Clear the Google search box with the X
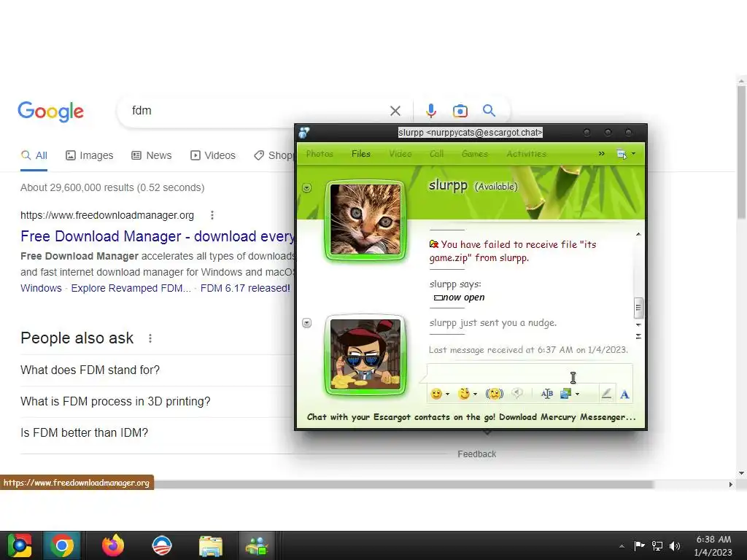 pos(395,111)
